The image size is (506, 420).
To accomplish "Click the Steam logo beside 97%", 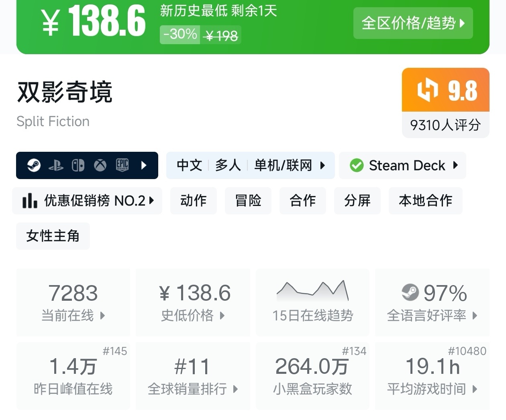I will tap(410, 292).
